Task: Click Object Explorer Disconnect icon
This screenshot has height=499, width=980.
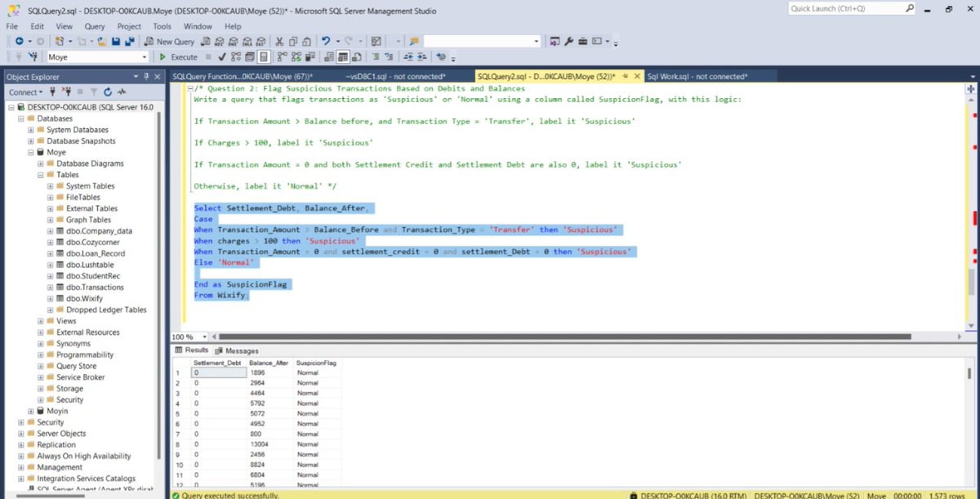Action: coord(67,91)
